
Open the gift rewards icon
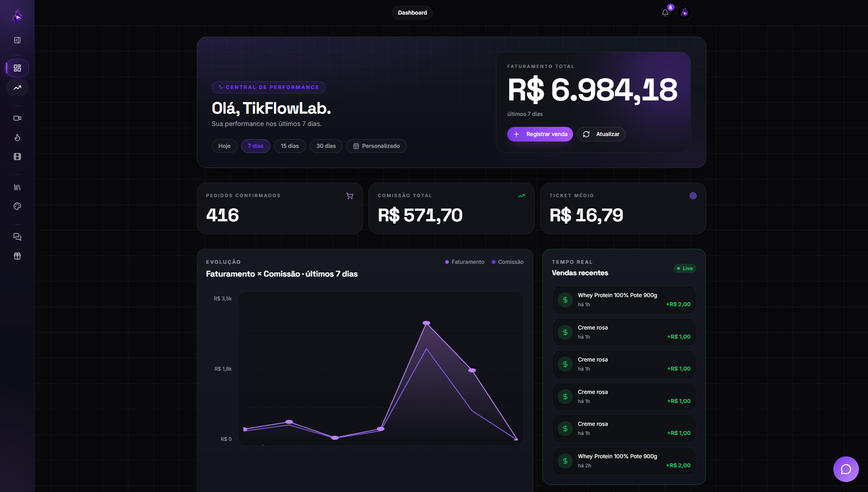click(17, 256)
